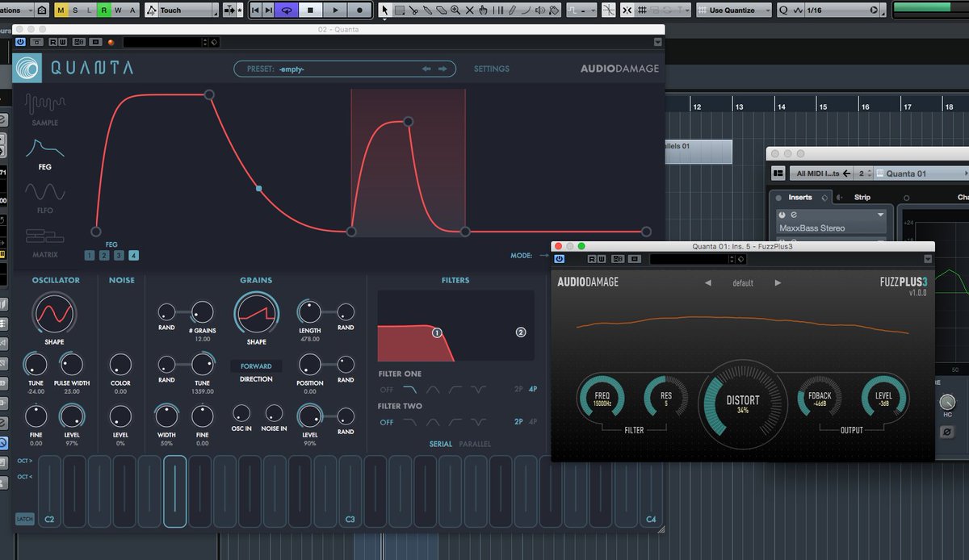The image size is (969, 560).
Task: Switch filter routing to SERIAL
Action: (441, 444)
